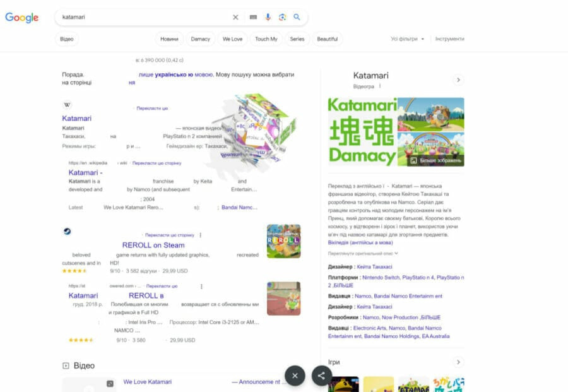Open Інструменти search tools
The height and width of the screenshot is (392, 568).
click(449, 39)
